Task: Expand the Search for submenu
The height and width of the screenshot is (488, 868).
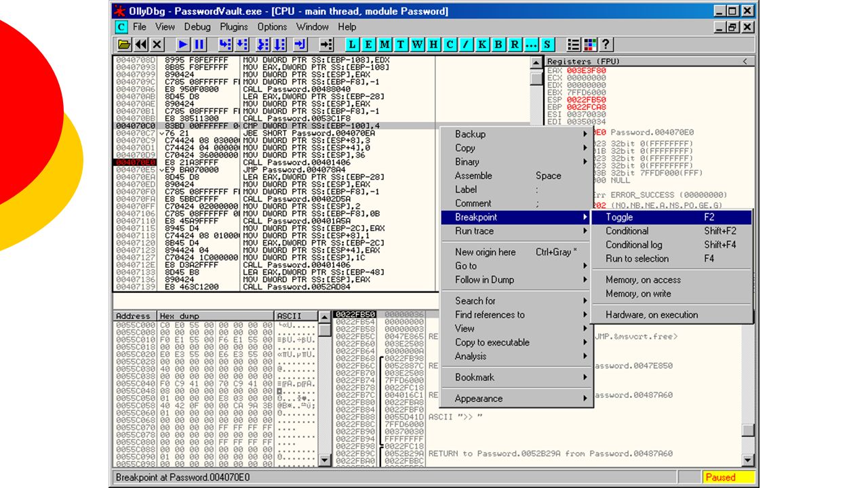Action: tap(517, 301)
